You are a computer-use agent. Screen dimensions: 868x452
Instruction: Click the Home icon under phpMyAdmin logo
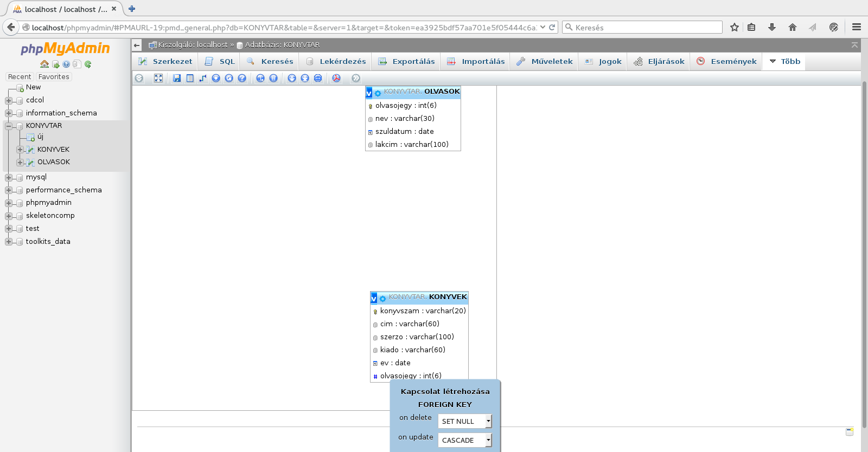coord(44,64)
